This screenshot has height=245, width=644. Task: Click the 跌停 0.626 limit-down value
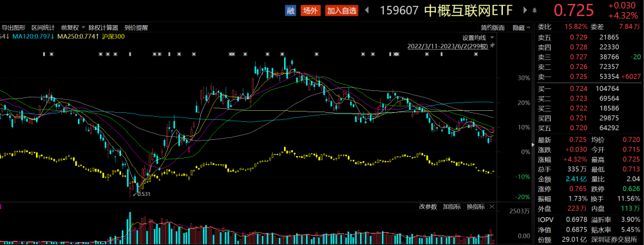(632, 189)
